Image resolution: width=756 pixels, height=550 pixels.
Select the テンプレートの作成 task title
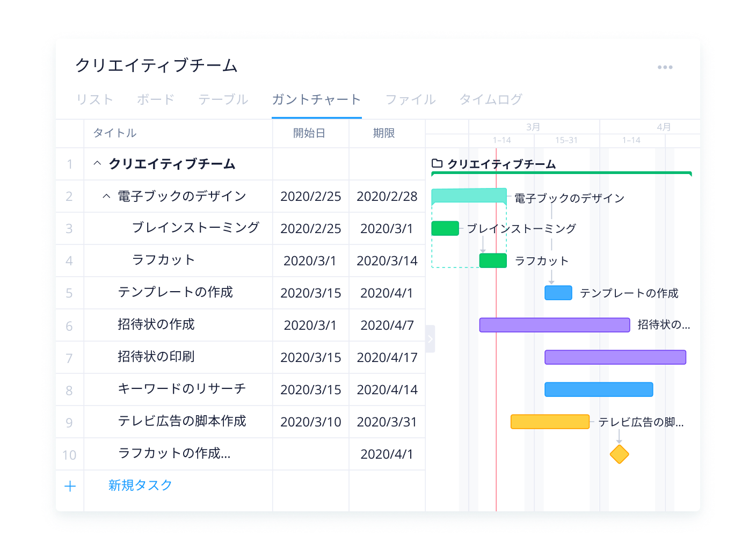(175, 292)
